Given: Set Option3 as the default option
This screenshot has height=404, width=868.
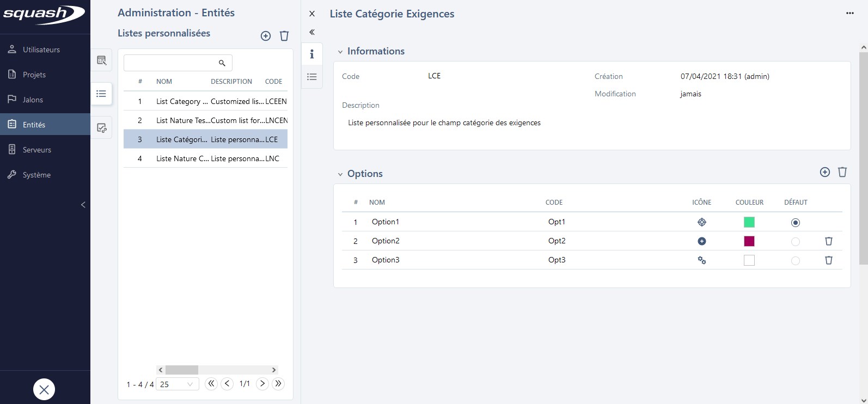Looking at the screenshot, I should point(796,261).
